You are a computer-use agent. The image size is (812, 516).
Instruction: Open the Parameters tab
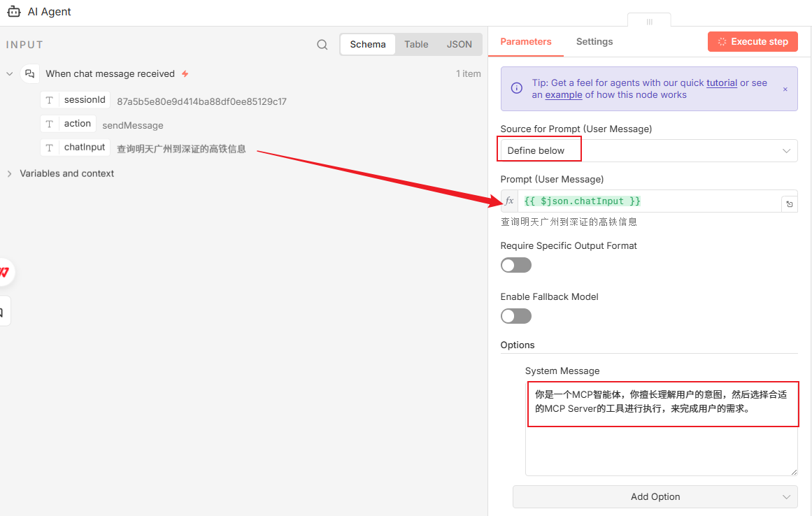pyautogui.click(x=526, y=42)
